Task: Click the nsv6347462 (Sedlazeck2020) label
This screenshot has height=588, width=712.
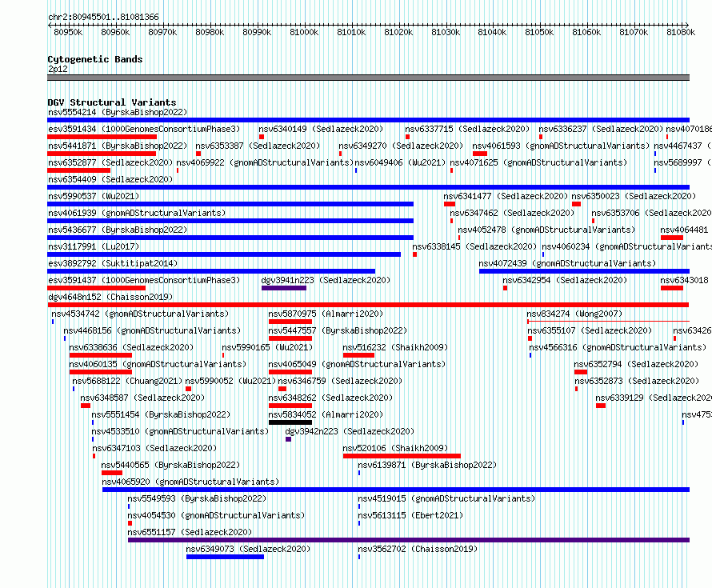Action: (512, 213)
